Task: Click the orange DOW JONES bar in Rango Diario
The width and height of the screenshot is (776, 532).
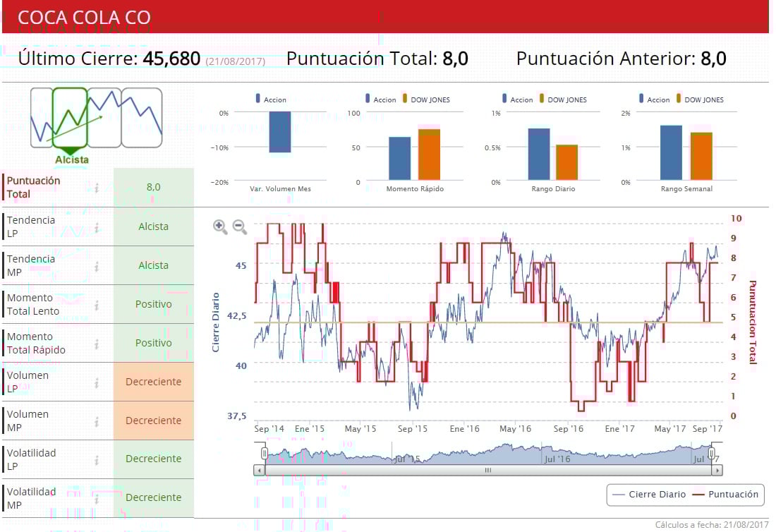Action: pos(566,162)
